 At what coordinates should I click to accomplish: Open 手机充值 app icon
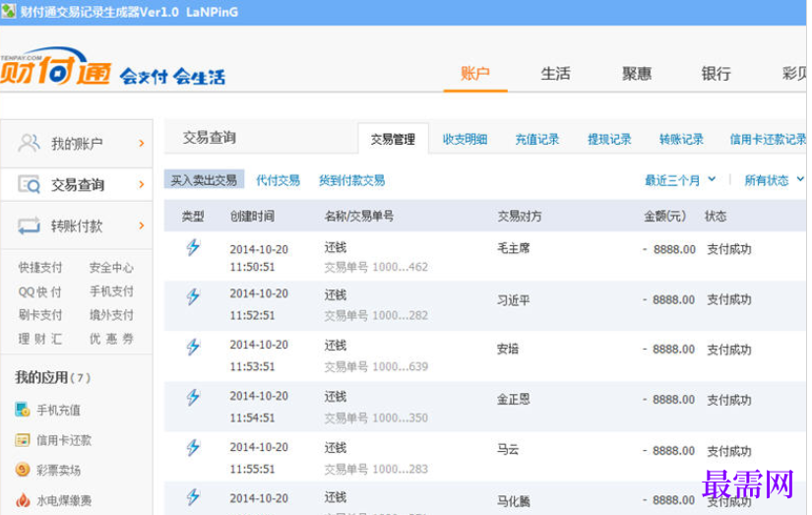(23, 410)
